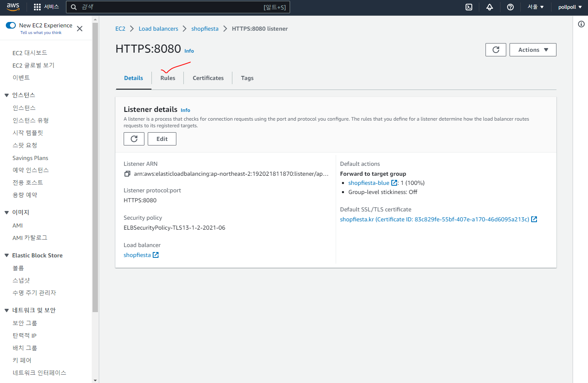Select ELBSecurityPolicy-TLS13-1-2-2021-06 value
Screen dimensions: 588x383
pyautogui.click(x=174, y=228)
